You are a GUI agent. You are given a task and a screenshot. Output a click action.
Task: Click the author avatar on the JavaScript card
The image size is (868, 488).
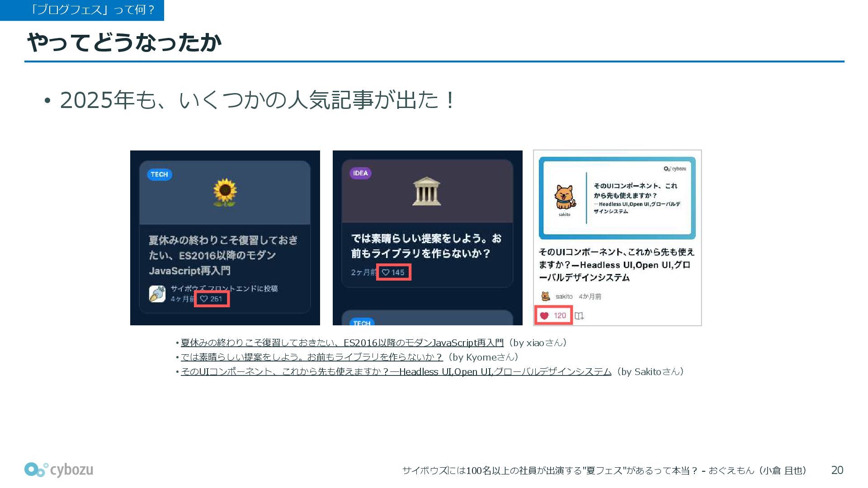pyautogui.click(x=157, y=294)
